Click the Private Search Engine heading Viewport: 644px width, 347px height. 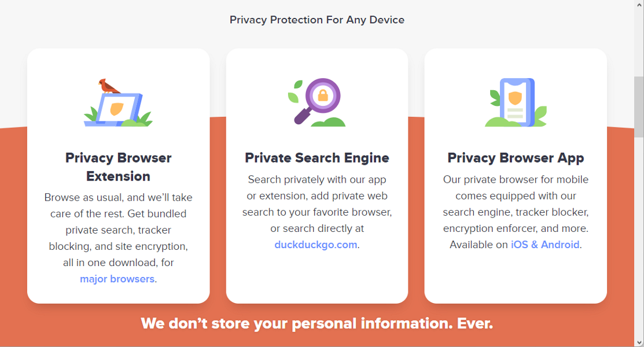[x=317, y=157]
